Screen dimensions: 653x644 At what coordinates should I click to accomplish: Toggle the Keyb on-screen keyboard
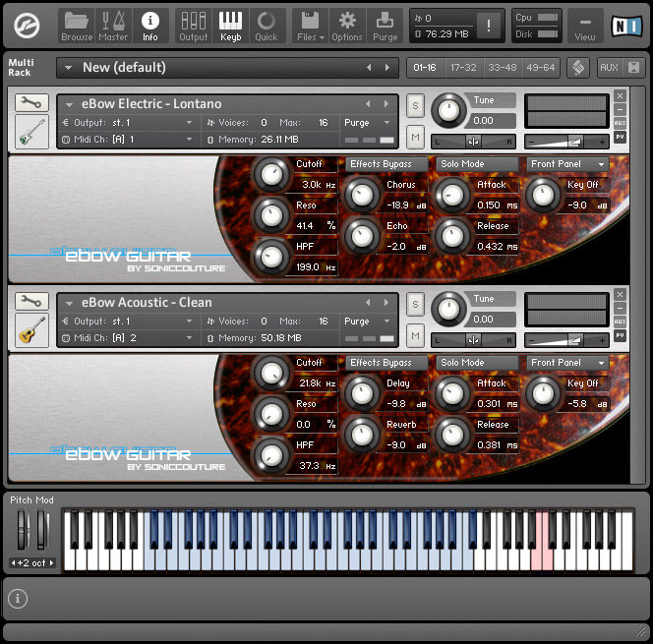[x=230, y=26]
